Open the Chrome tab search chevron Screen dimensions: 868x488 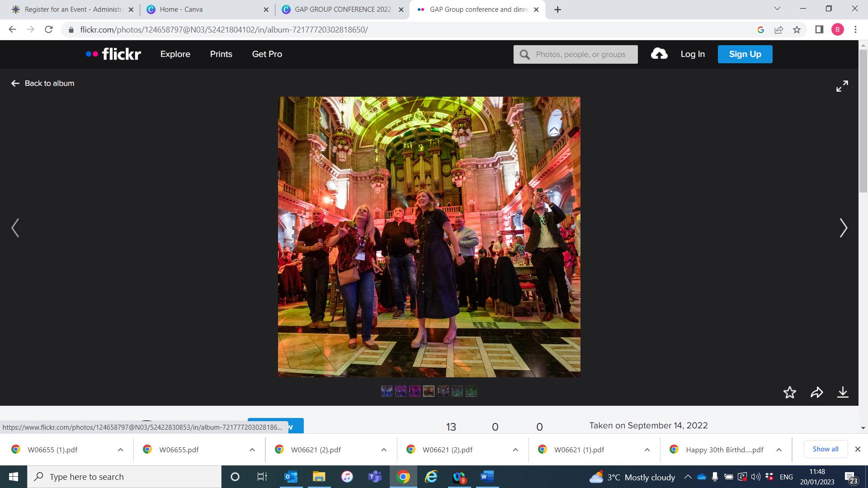[x=777, y=9]
